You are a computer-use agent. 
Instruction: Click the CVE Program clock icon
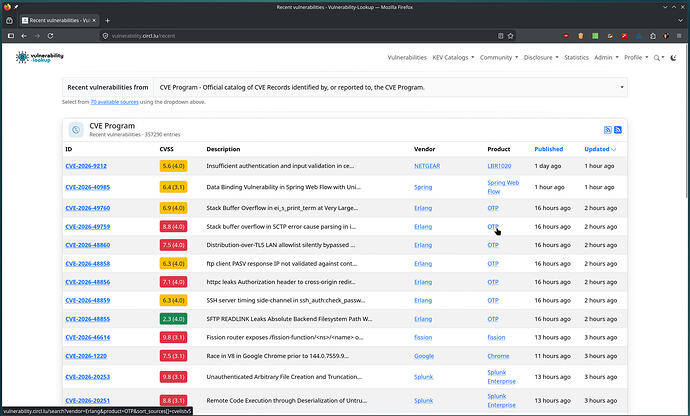point(76,130)
